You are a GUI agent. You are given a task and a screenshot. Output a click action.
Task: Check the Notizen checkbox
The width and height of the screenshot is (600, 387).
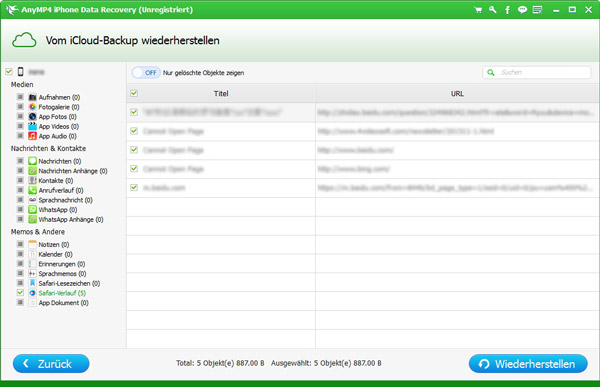20,244
